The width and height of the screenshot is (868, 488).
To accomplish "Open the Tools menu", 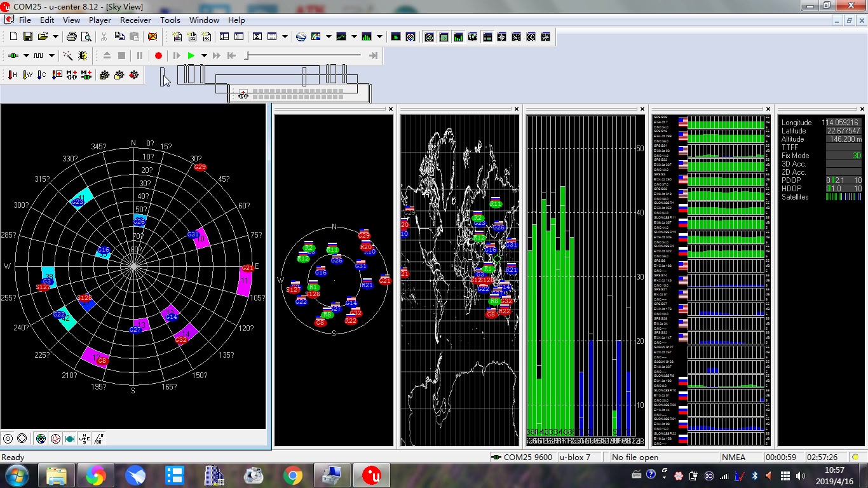I will pyautogui.click(x=170, y=20).
